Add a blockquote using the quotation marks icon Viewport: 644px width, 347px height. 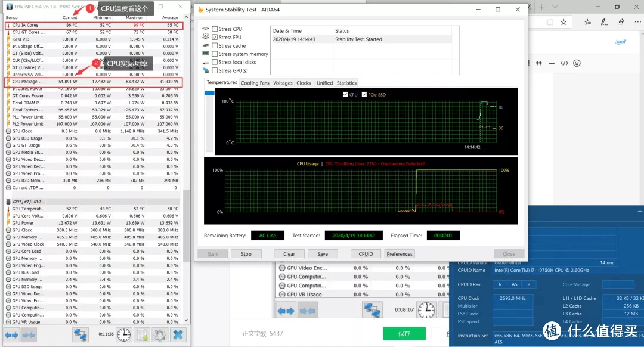tap(539, 63)
